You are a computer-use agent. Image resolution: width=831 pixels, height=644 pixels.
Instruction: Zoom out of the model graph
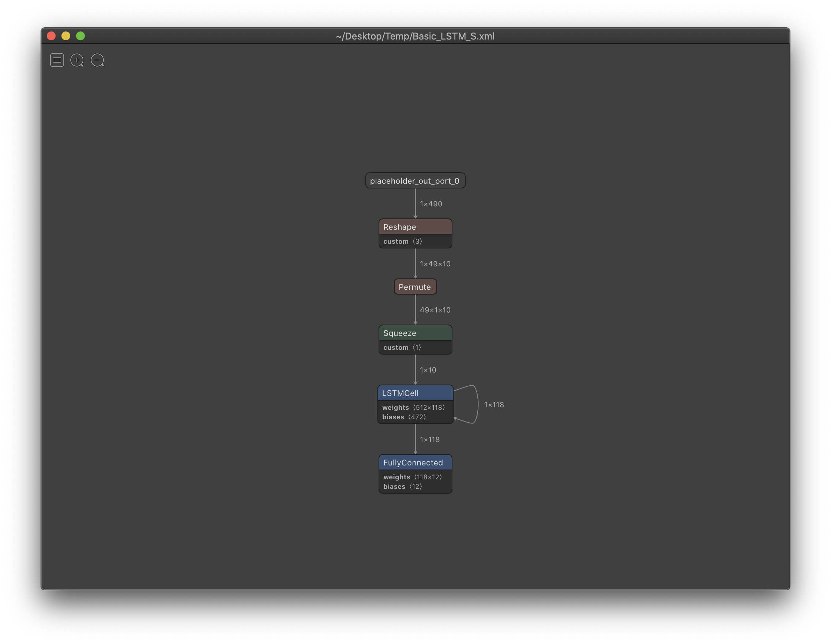click(97, 60)
